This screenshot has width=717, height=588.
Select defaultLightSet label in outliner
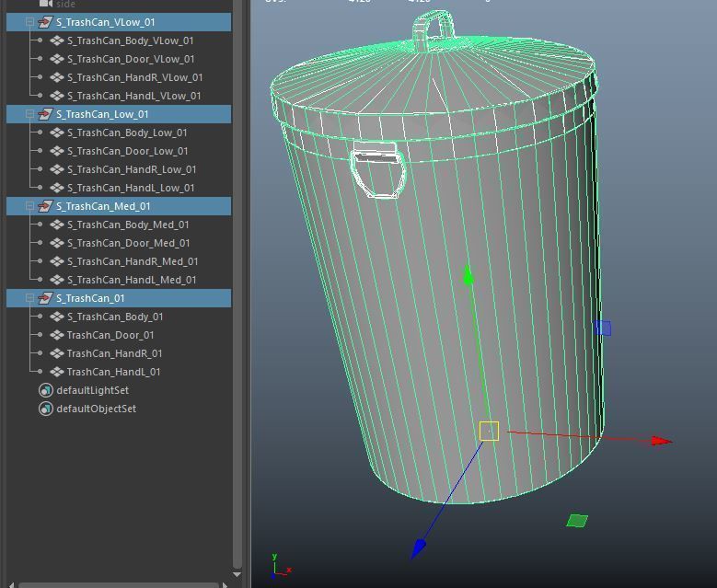tap(92, 390)
